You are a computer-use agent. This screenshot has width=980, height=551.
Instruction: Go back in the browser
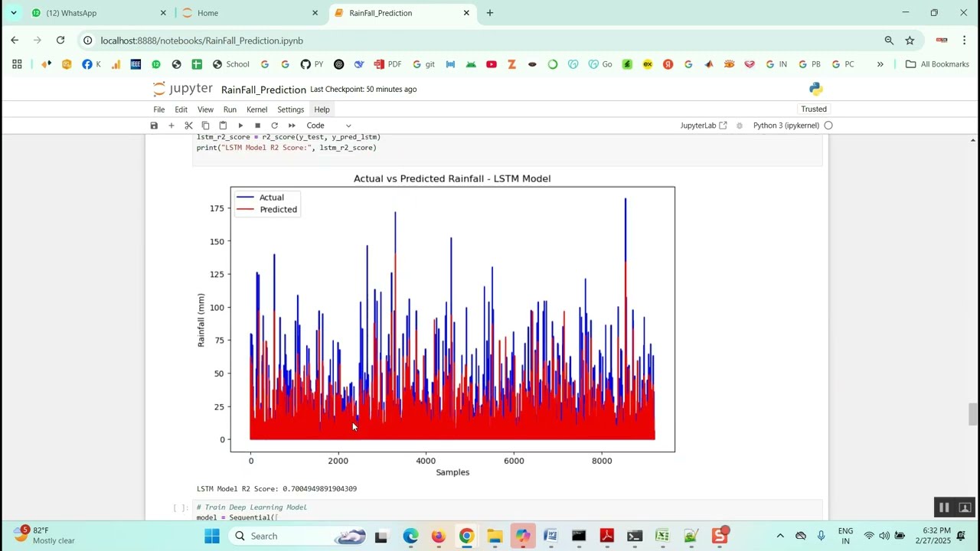point(15,41)
